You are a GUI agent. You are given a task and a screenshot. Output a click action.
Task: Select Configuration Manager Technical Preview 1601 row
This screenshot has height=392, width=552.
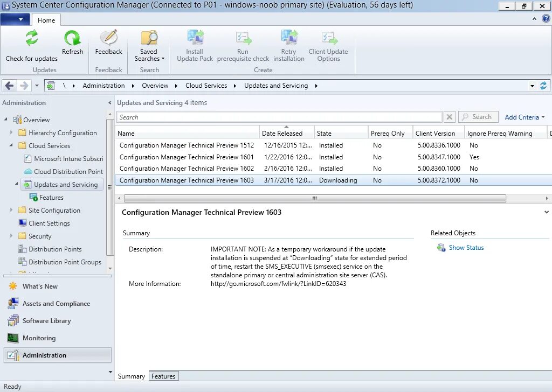(x=333, y=157)
